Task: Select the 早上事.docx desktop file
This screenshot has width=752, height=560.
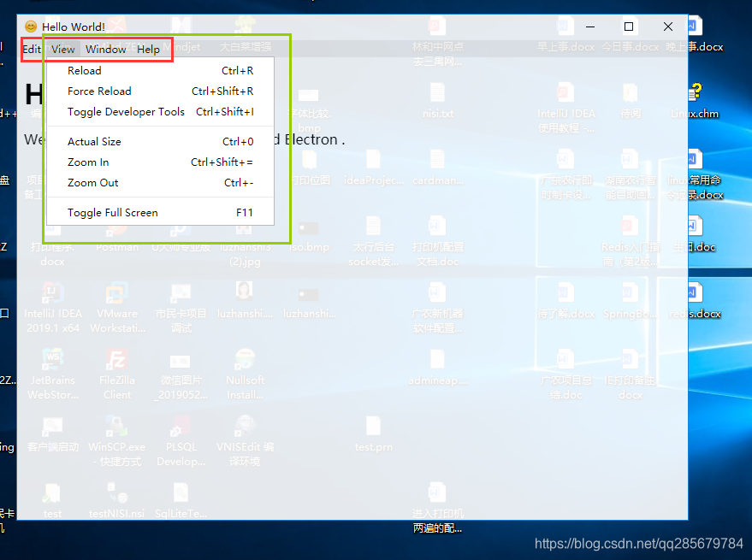Action: point(565,33)
